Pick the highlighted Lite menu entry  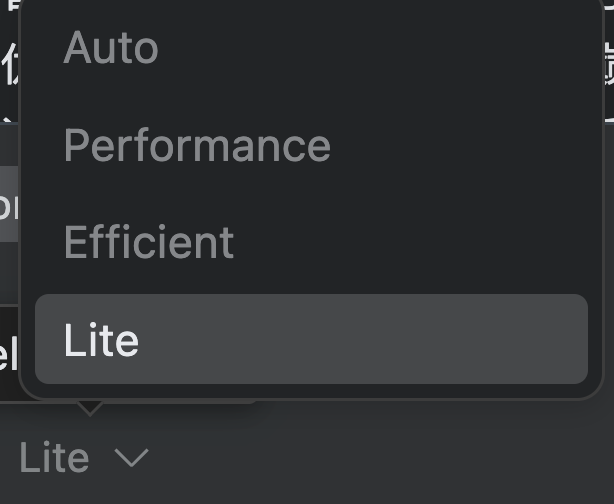tap(310, 340)
